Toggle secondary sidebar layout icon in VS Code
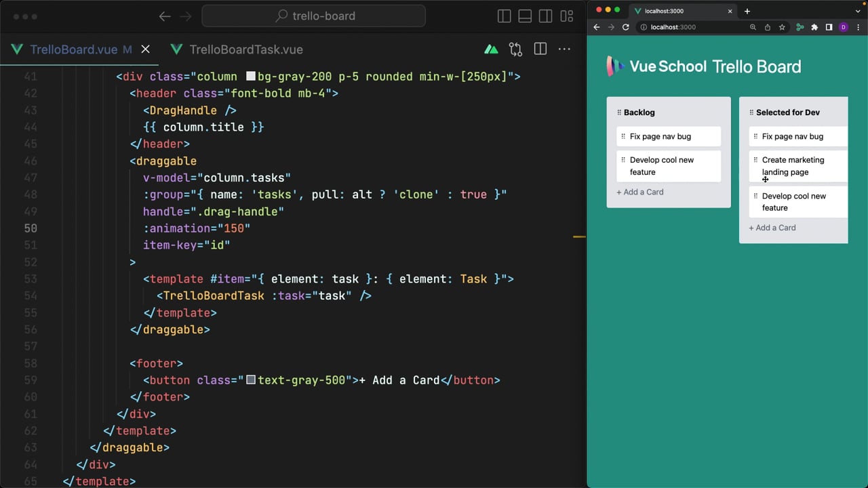Image resolution: width=868 pixels, height=488 pixels. pyautogui.click(x=545, y=16)
